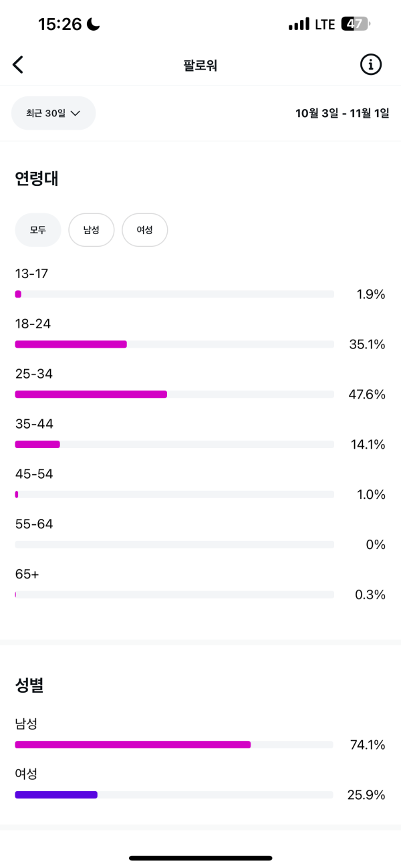Tap the 47.6% percentage value
This screenshot has width=401, height=868.
[x=367, y=395]
